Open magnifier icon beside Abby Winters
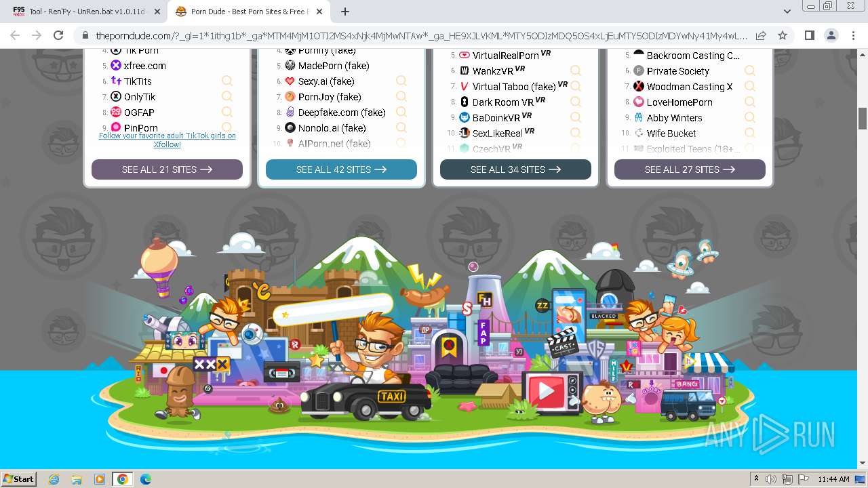 750,117
